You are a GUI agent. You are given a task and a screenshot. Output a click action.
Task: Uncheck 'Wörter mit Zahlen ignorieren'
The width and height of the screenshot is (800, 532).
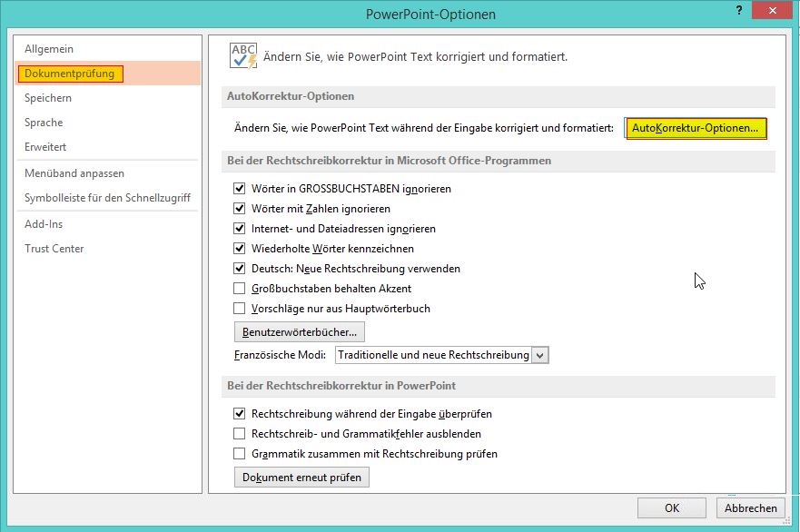240,209
